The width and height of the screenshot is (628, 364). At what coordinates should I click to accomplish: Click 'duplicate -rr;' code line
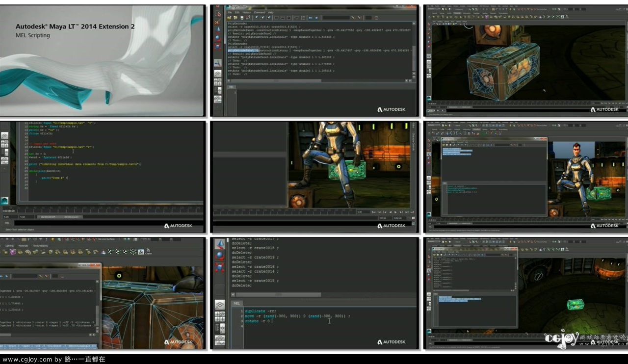(261, 311)
